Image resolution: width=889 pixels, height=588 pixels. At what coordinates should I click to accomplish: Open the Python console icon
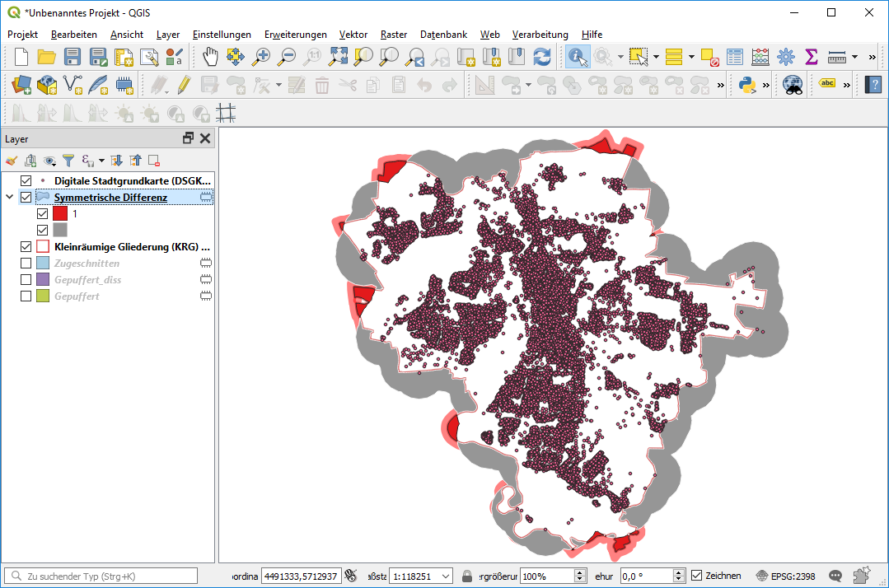[747, 84]
